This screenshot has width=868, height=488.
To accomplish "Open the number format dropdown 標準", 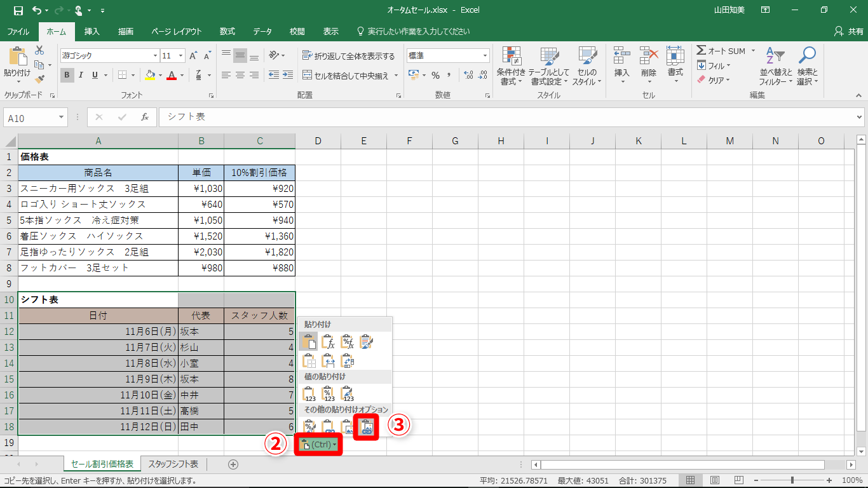I will 485,56.
